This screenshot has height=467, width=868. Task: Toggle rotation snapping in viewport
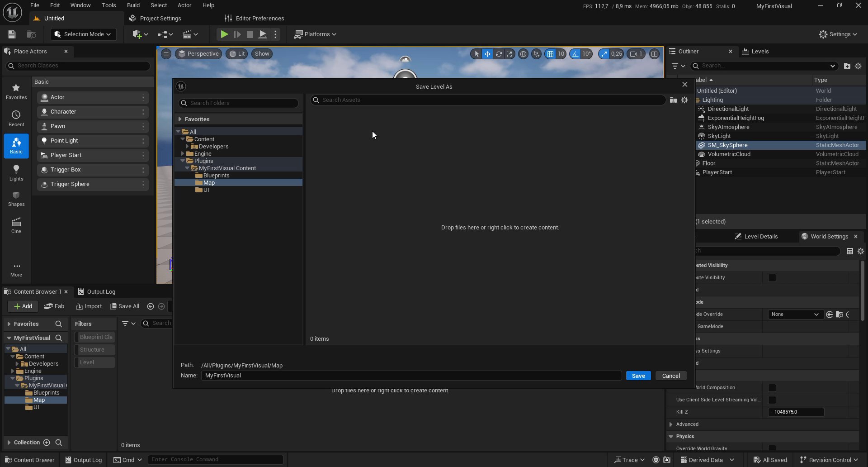tap(575, 54)
